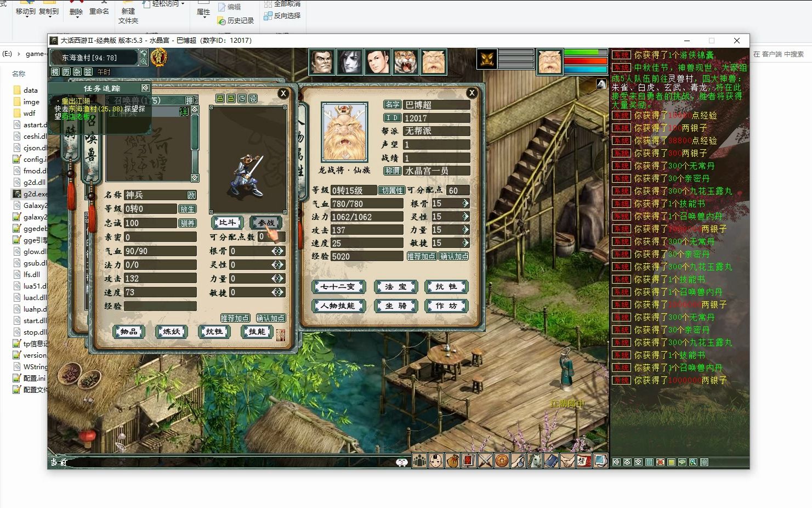This screenshot has width=812, height=508.
Task: Toggle the first lock icon in summon panel
Action: (220, 99)
